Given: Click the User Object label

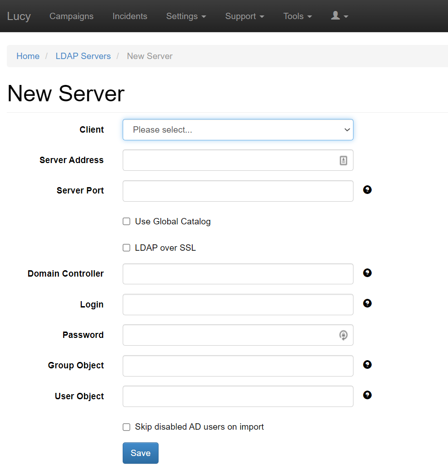Looking at the screenshot, I should (x=79, y=396).
